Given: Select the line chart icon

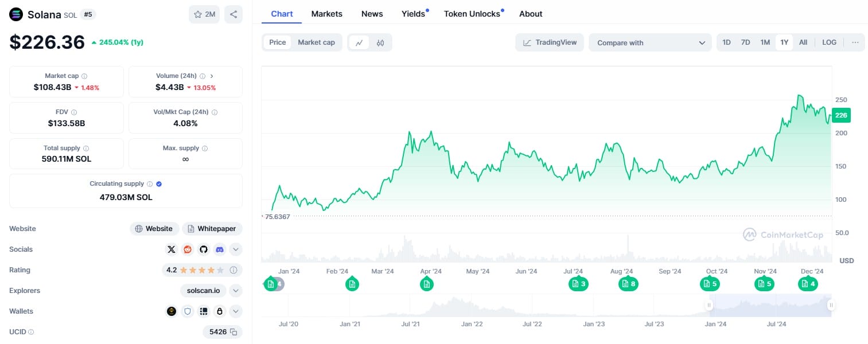Looking at the screenshot, I should point(359,42).
